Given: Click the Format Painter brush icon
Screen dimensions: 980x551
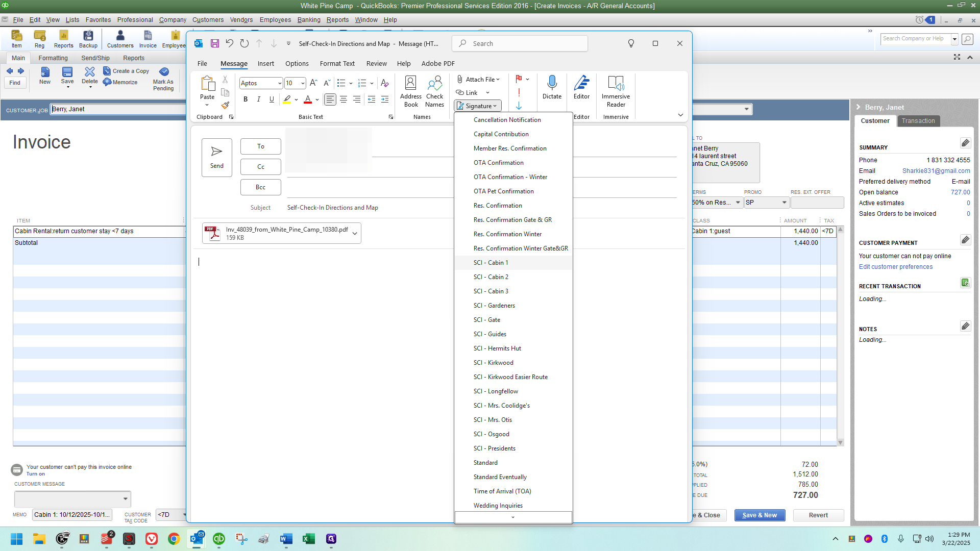Looking at the screenshot, I should [x=225, y=105].
